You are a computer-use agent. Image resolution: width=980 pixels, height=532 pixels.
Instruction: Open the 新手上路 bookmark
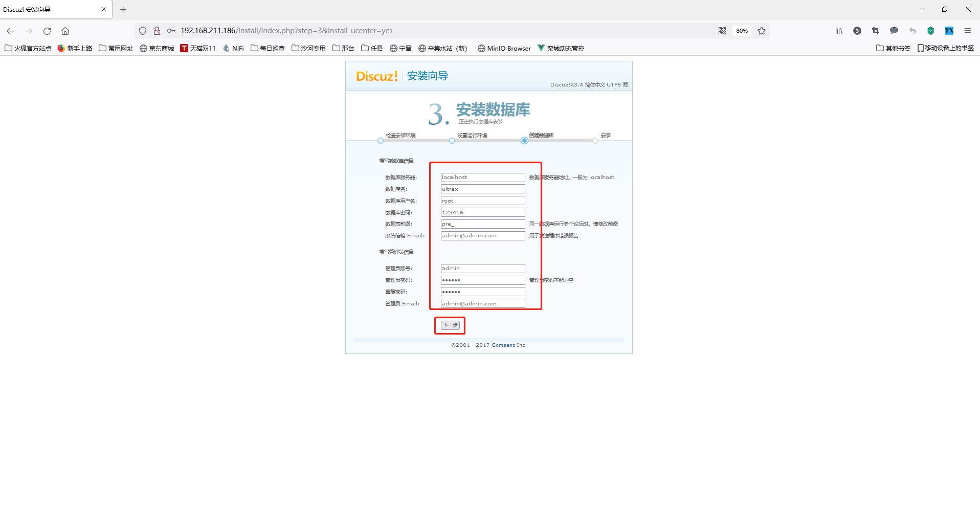point(75,48)
